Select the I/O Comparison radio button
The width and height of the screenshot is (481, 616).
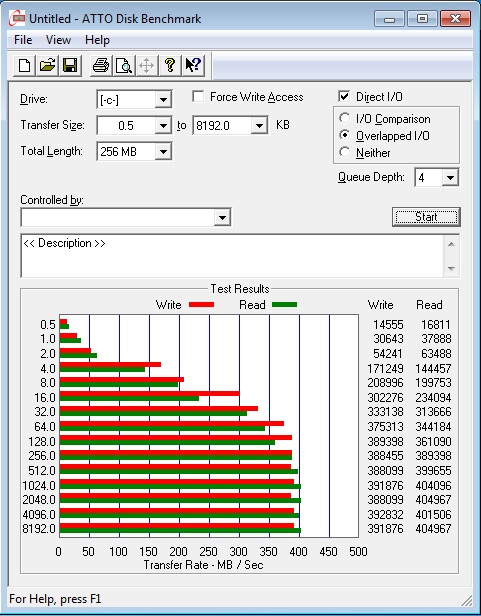[x=344, y=118]
